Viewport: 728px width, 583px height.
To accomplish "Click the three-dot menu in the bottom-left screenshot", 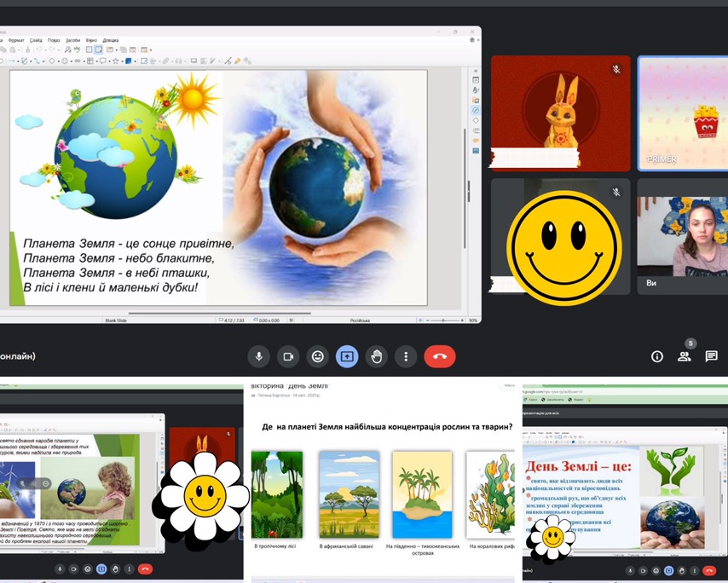I will point(129,569).
